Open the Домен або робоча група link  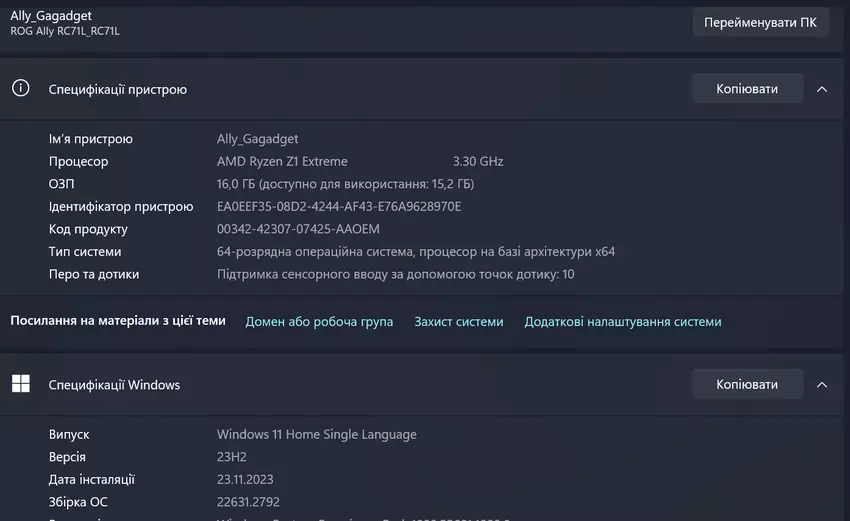319,322
